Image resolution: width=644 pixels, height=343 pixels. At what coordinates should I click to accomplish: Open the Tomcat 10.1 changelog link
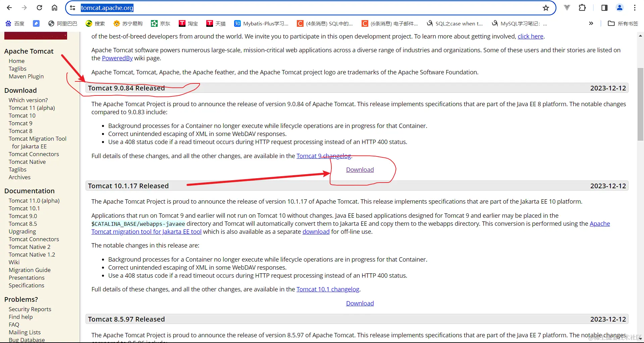[328, 289]
